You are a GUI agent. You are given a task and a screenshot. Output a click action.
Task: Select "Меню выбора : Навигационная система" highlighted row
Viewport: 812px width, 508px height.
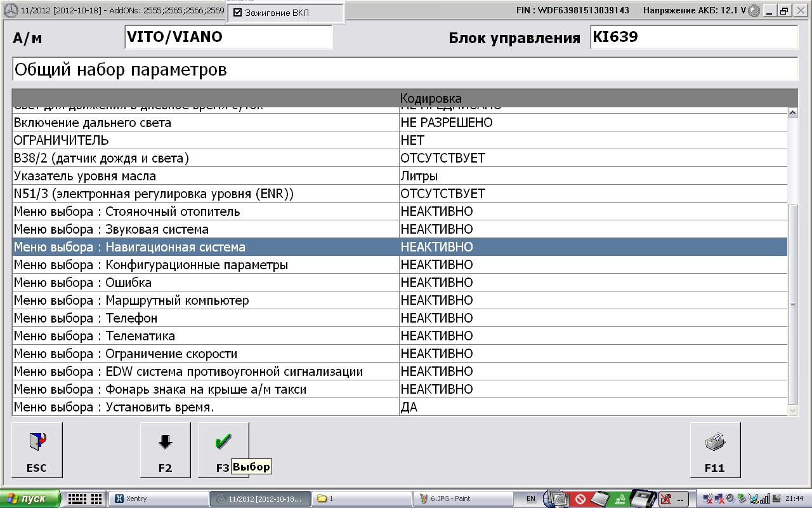click(400, 247)
